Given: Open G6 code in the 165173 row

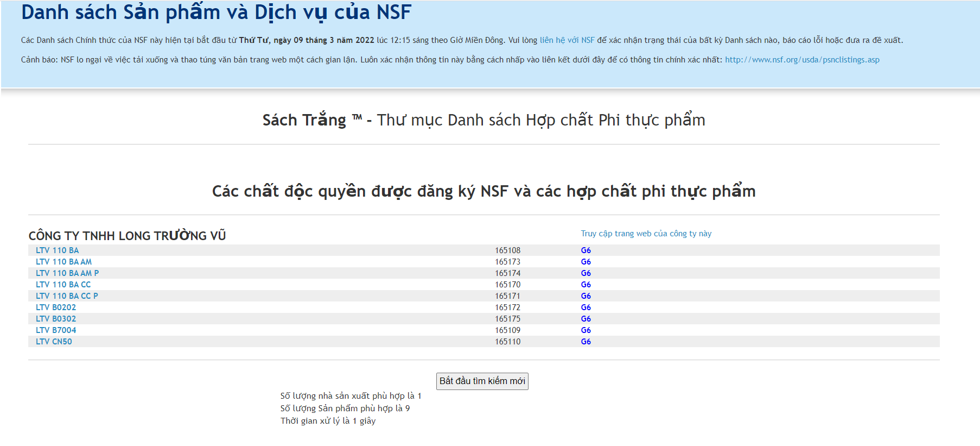Looking at the screenshot, I should tap(586, 262).
